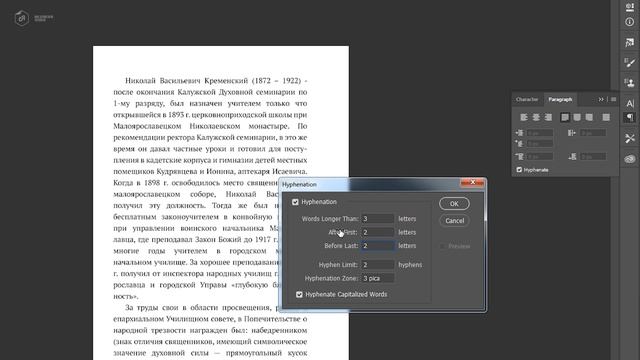Select Justify last left alignment
This screenshot has width=640, height=360.
pos(565,118)
